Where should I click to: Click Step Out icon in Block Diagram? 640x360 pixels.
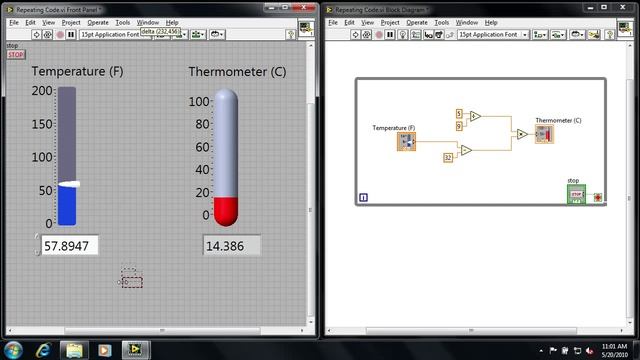point(450,35)
